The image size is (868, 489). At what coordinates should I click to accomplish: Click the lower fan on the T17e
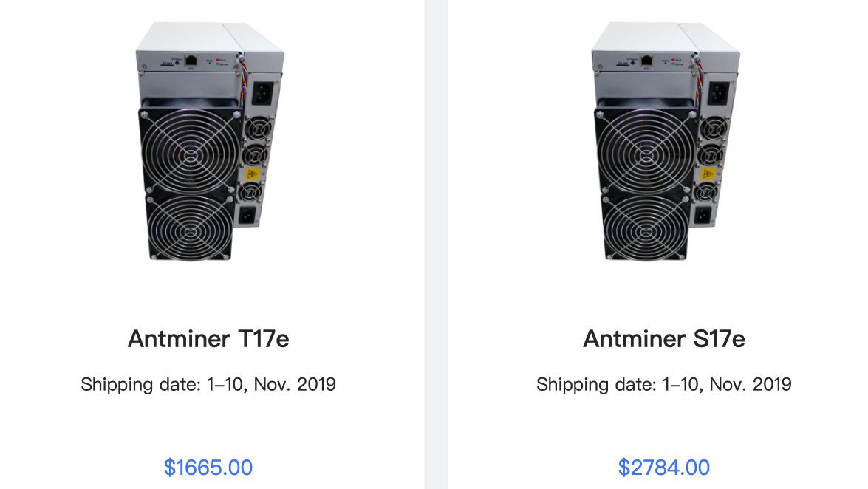[x=190, y=228]
